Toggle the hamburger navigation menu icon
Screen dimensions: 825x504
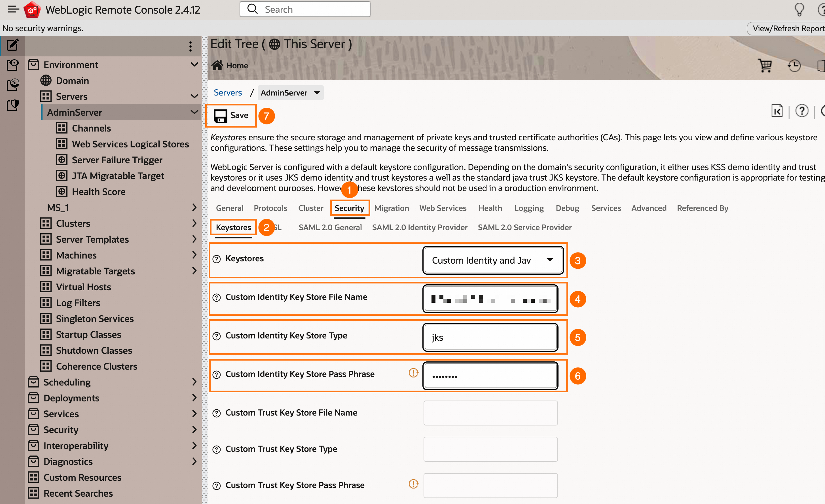coord(13,9)
